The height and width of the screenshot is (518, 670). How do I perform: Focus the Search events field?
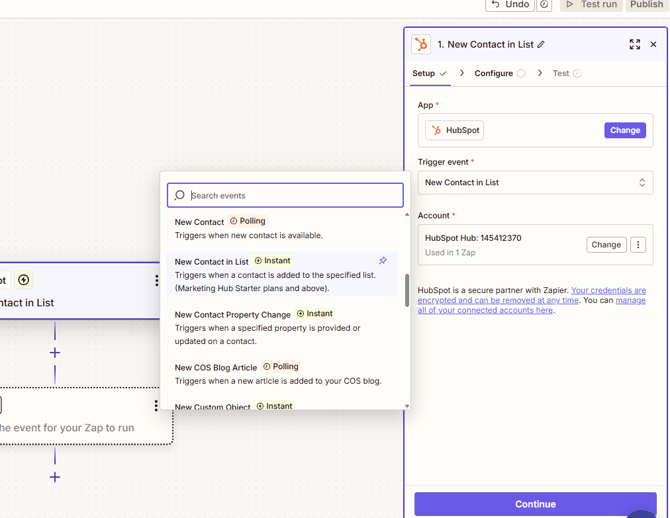285,195
